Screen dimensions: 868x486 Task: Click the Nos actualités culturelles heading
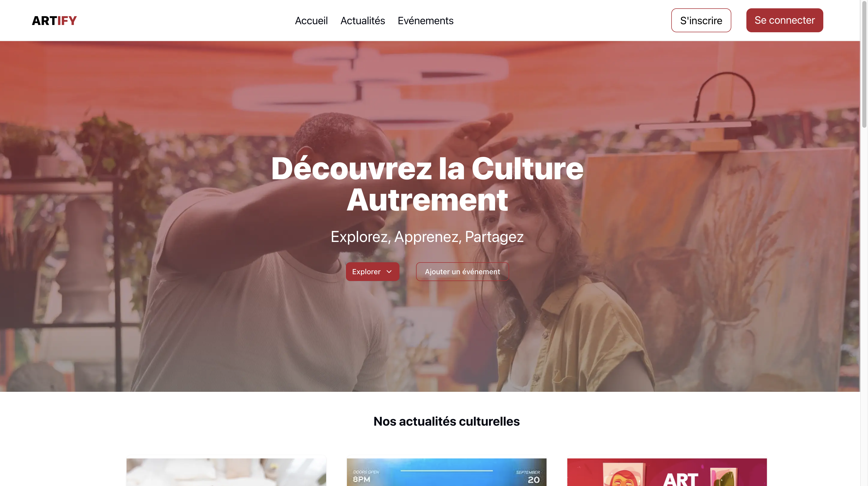pyautogui.click(x=446, y=421)
